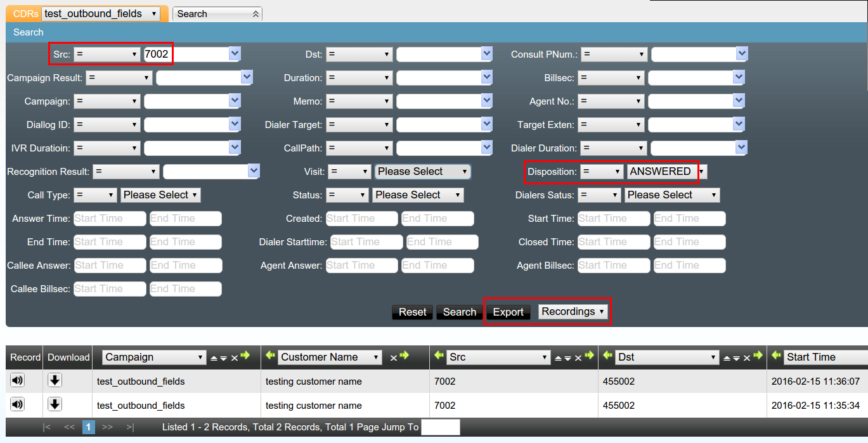The height and width of the screenshot is (443, 868).
Task: Open the Call Type Please Select dropdown
Action: click(160, 195)
